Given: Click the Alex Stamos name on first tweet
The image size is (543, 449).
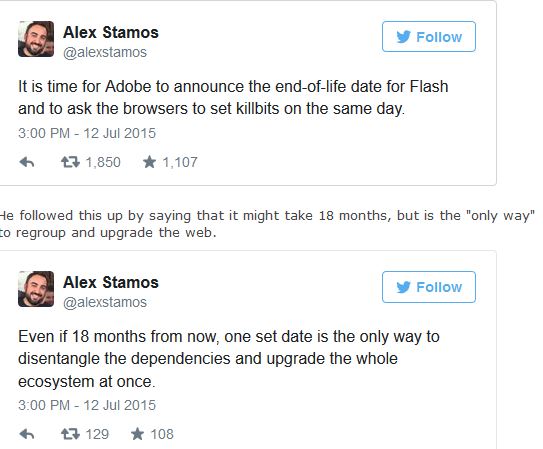Looking at the screenshot, I should [111, 33].
